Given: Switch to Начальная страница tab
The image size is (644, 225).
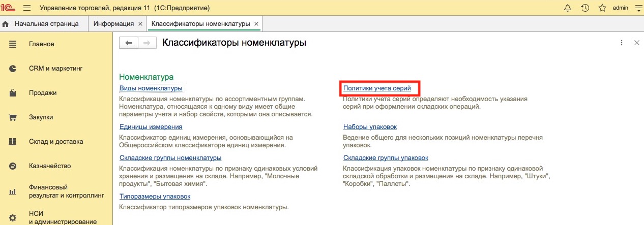Looking at the screenshot, I should point(46,24).
